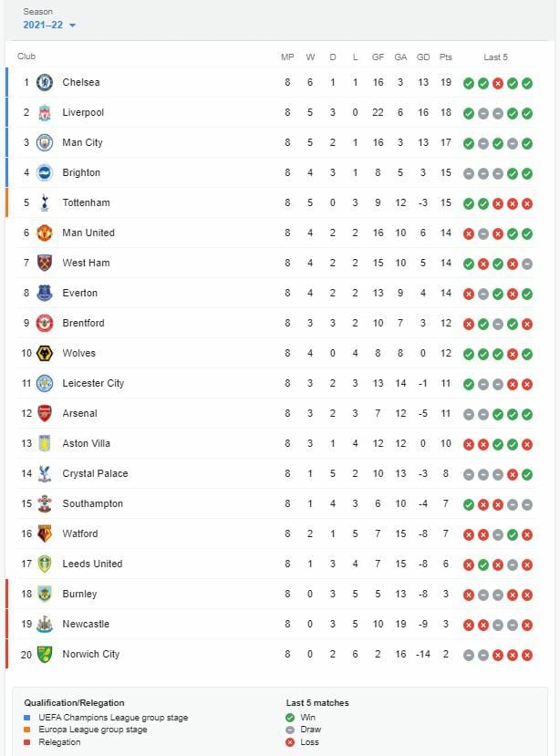560x756 pixels.
Task: Click the Last 5 column header
Action: (x=495, y=57)
